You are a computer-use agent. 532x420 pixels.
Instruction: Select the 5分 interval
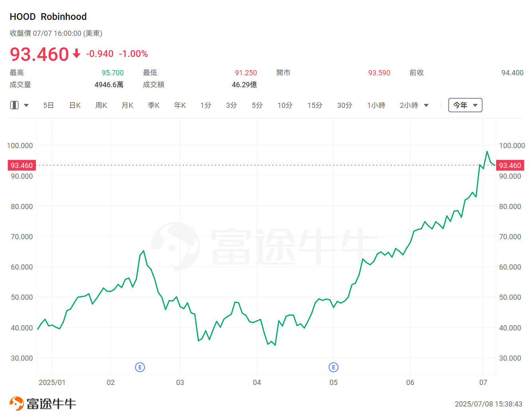(257, 105)
